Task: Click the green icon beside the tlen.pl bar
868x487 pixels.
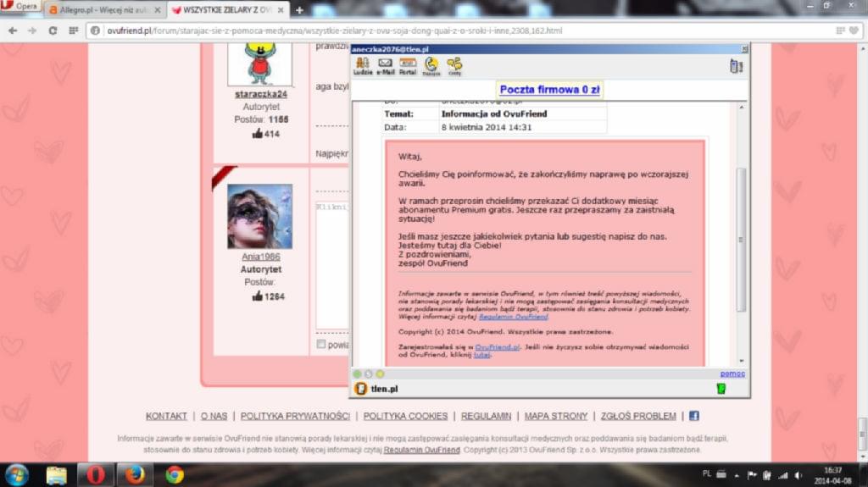Action: (x=721, y=389)
